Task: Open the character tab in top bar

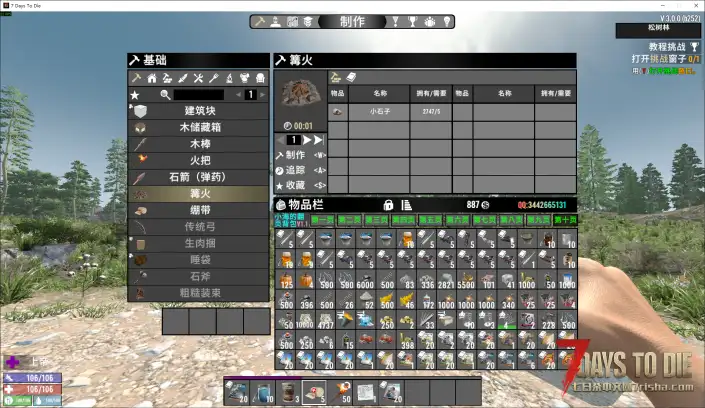Action: tap(276, 22)
